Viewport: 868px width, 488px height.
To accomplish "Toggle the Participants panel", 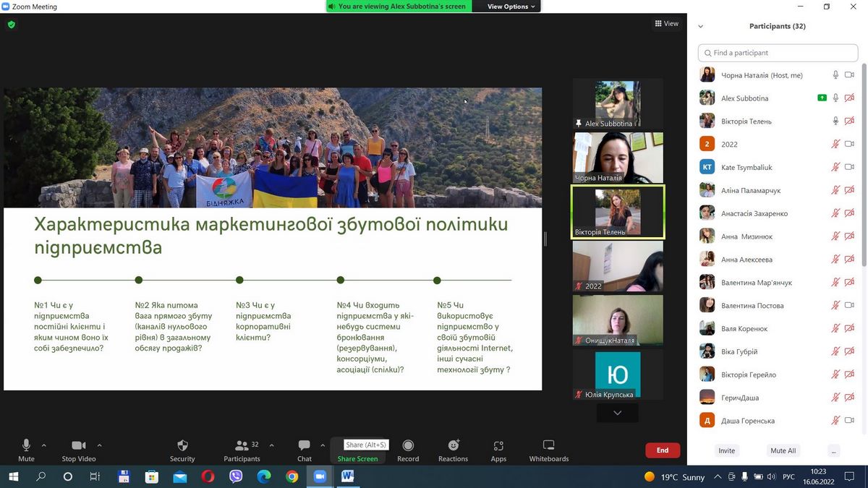I will [x=241, y=446].
